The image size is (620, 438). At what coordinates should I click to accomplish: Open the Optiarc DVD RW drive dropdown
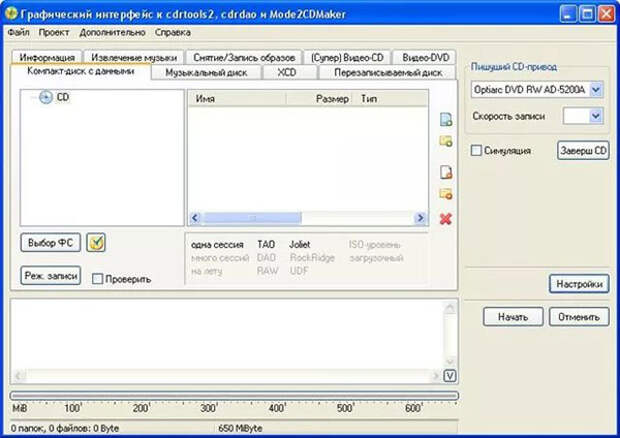point(596,90)
